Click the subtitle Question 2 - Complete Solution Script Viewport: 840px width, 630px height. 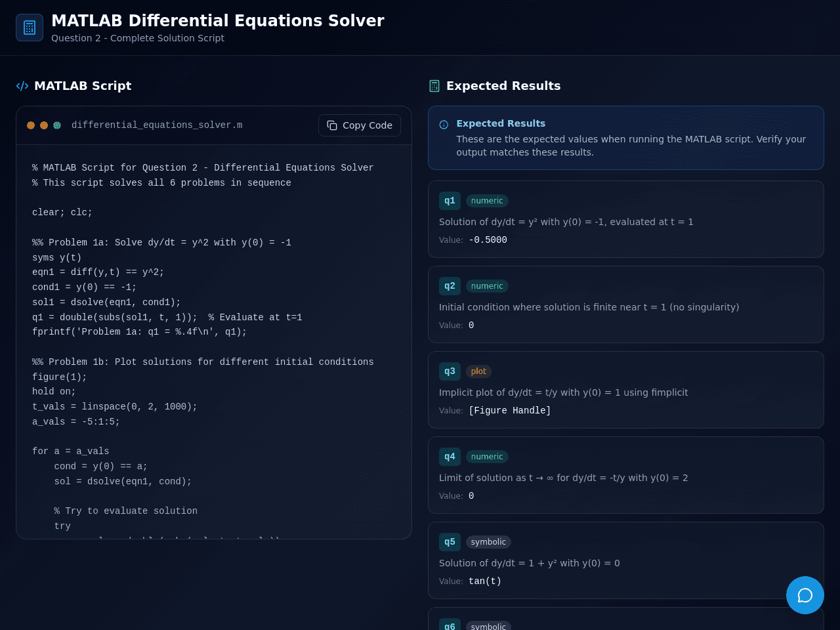138,38
